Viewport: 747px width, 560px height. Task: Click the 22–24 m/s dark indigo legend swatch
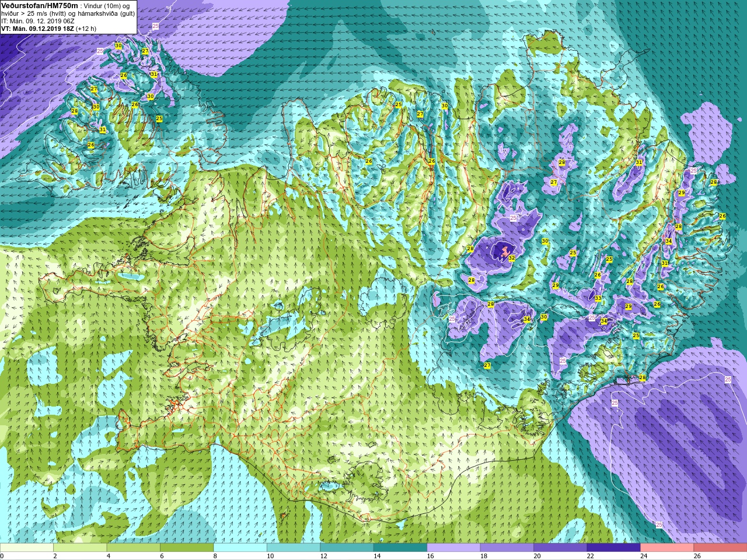pyautogui.click(x=613, y=548)
